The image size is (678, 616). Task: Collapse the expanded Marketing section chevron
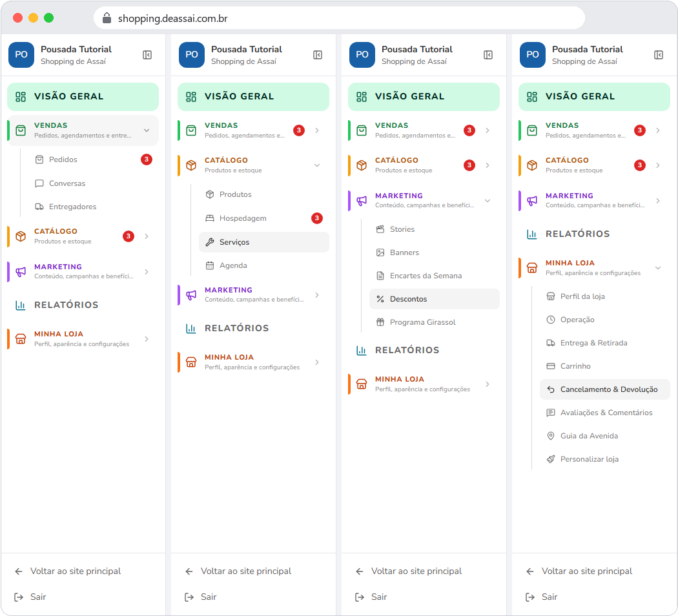point(488,201)
